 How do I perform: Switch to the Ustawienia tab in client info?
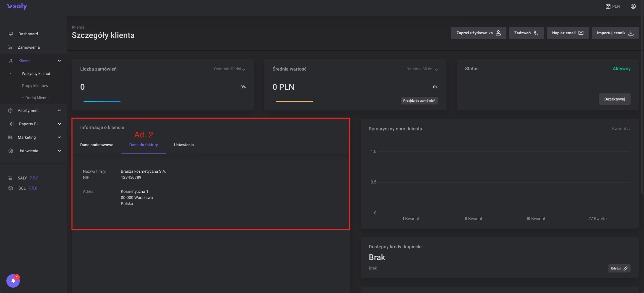click(x=184, y=145)
